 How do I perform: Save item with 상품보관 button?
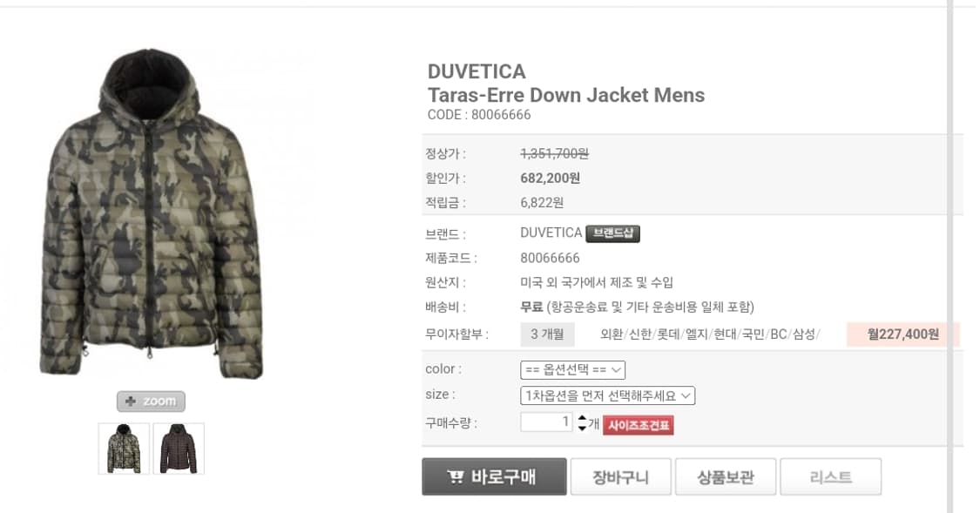point(726,477)
